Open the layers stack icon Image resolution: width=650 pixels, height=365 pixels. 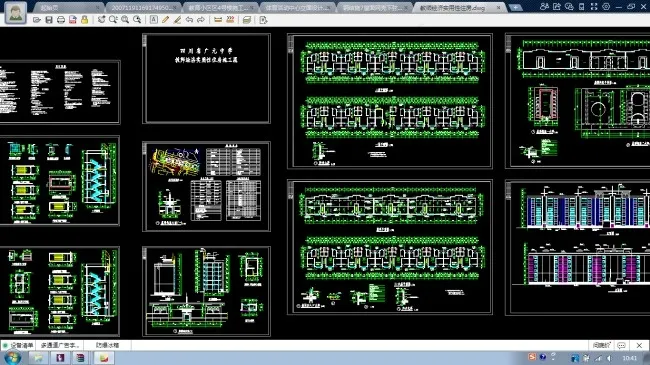click(x=247, y=20)
